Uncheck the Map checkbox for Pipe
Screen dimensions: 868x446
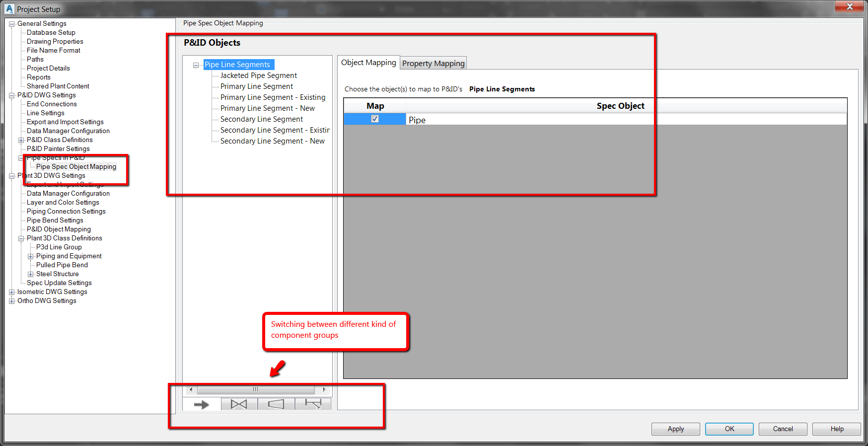(x=375, y=119)
